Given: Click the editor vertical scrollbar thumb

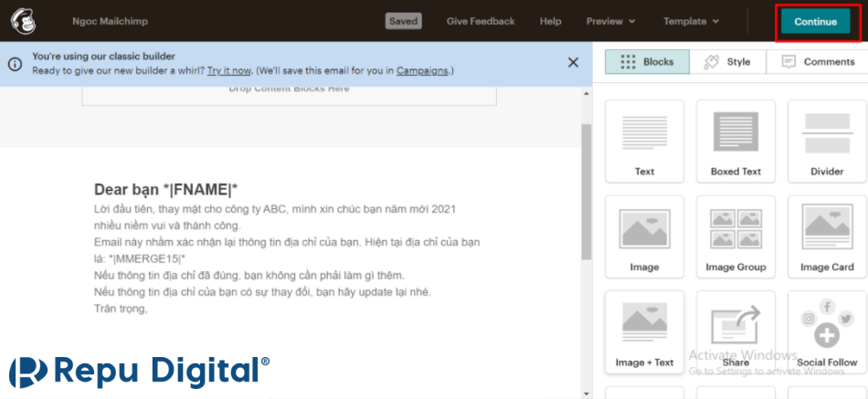Looking at the screenshot, I should [x=587, y=191].
